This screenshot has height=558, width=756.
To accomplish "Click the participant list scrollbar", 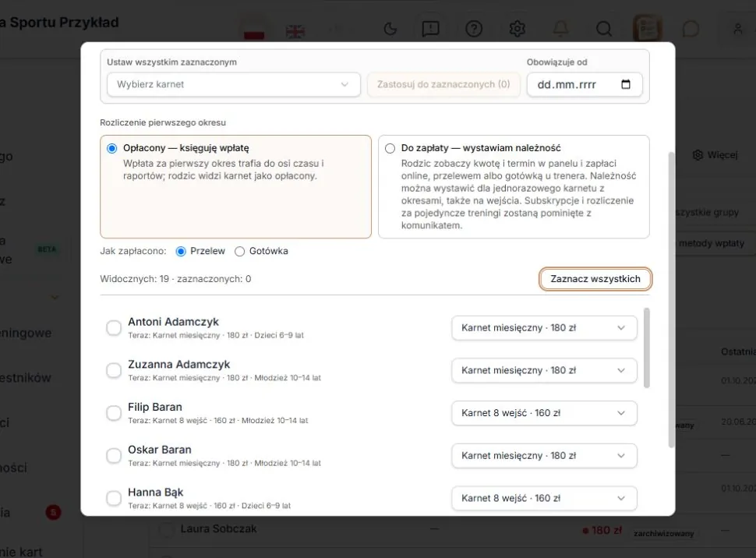I will coord(647,348).
